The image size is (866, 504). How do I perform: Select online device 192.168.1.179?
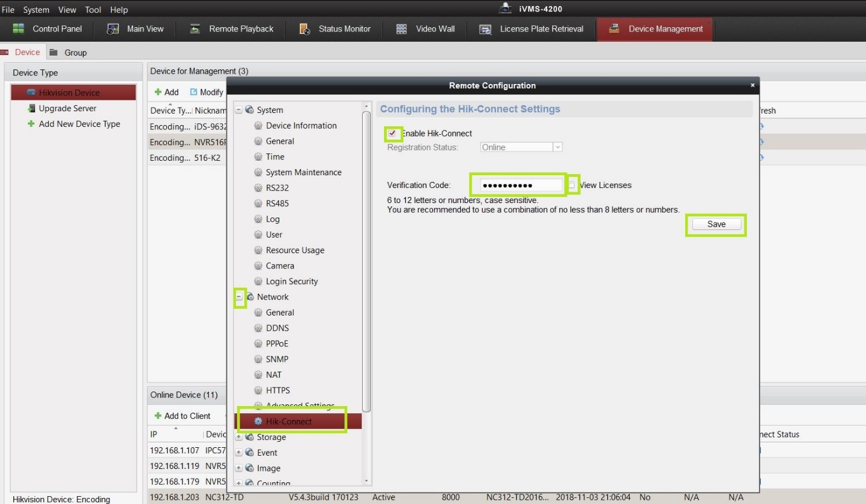point(187,482)
